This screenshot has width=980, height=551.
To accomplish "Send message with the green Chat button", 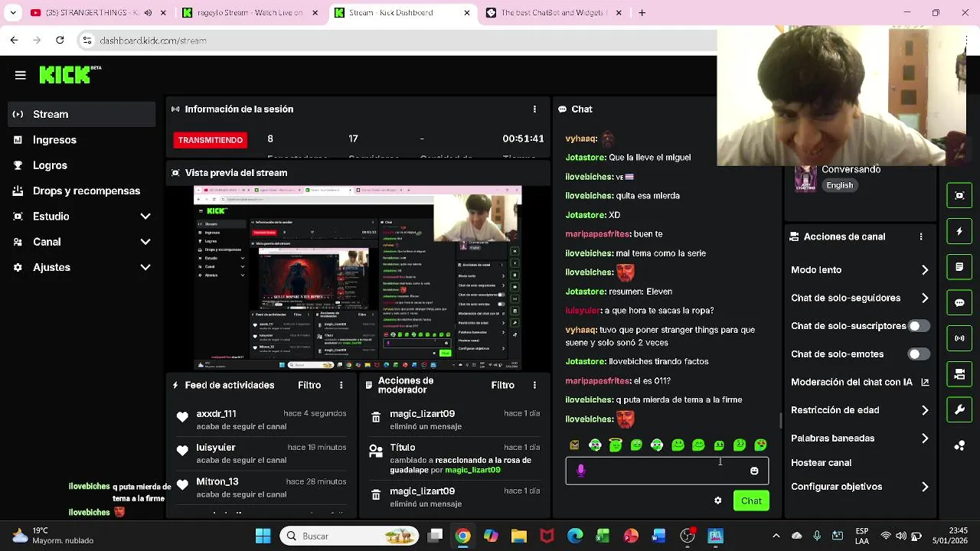I will tap(751, 501).
